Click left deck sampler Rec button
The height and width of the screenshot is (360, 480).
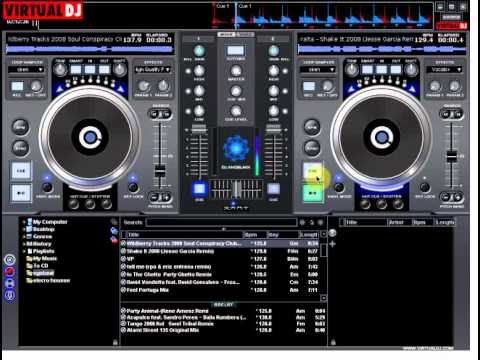point(17,87)
